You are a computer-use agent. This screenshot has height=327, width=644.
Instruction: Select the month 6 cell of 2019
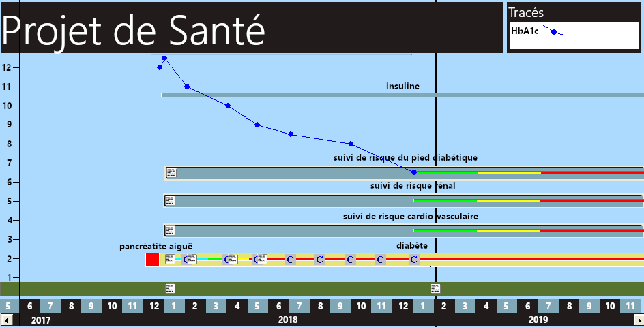click(x=527, y=306)
